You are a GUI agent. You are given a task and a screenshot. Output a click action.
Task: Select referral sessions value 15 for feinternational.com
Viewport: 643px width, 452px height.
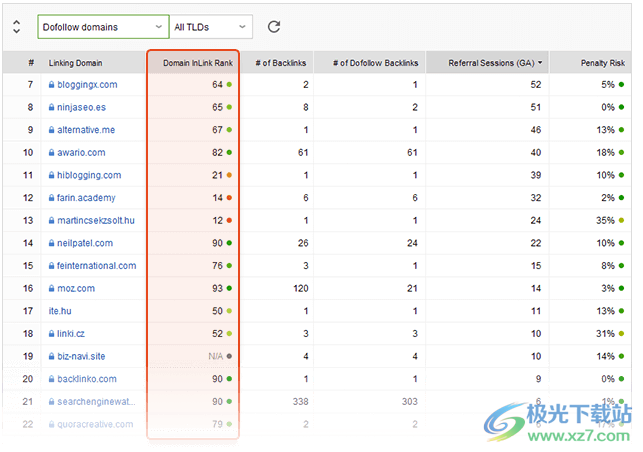tap(536, 265)
